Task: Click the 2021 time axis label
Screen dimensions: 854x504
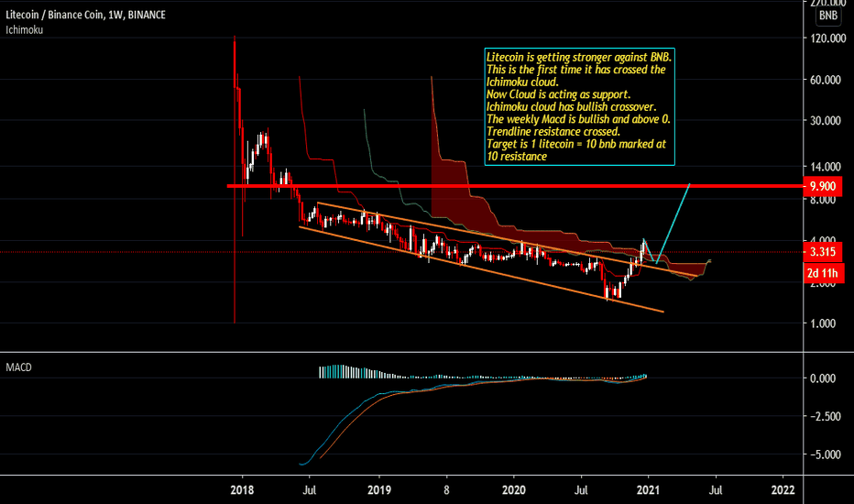Action: (x=648, y=490)
